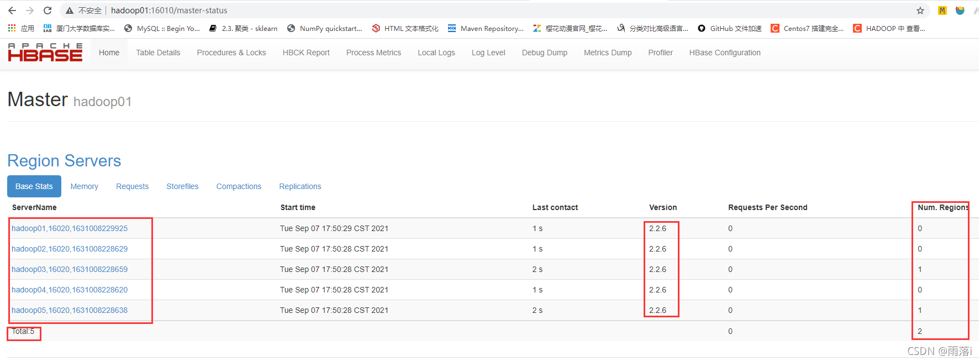Click the Total:5 footer cell
The width and height of the screenshot is (980, 361).
point(23,331)
